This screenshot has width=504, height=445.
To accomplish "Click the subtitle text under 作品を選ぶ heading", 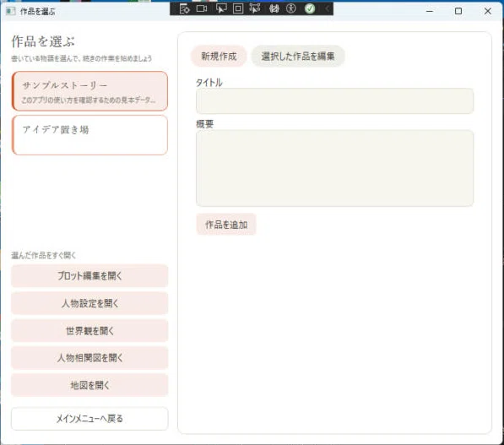I will 82,58.
